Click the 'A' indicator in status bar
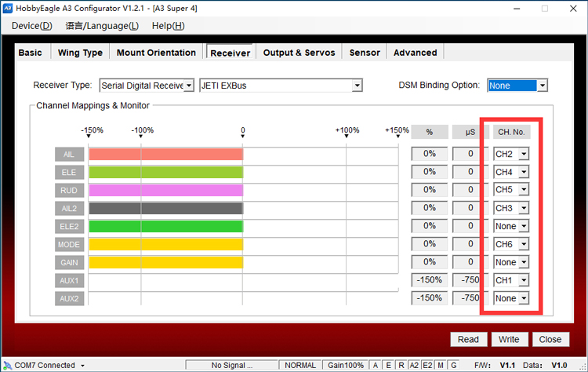The width and height of the screenshot is (588, 372). point(376,365)
